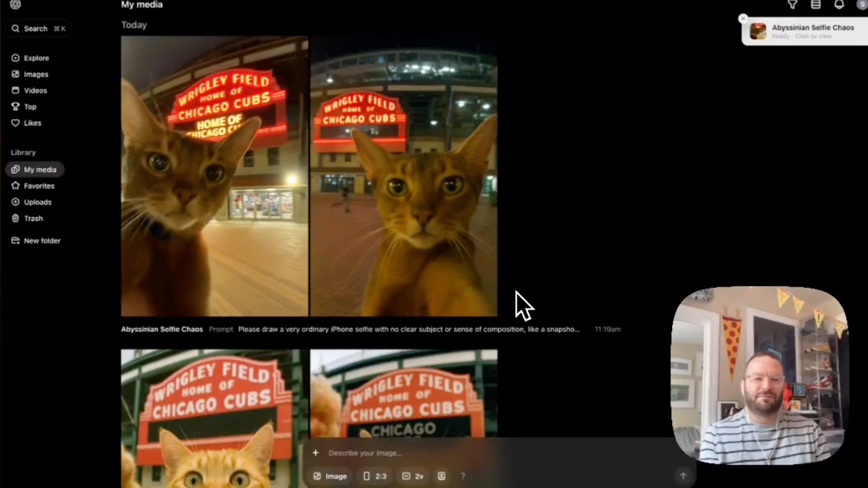Open the 2v variations dropdown
Viewport: 868px width, 488px height.
413,476
